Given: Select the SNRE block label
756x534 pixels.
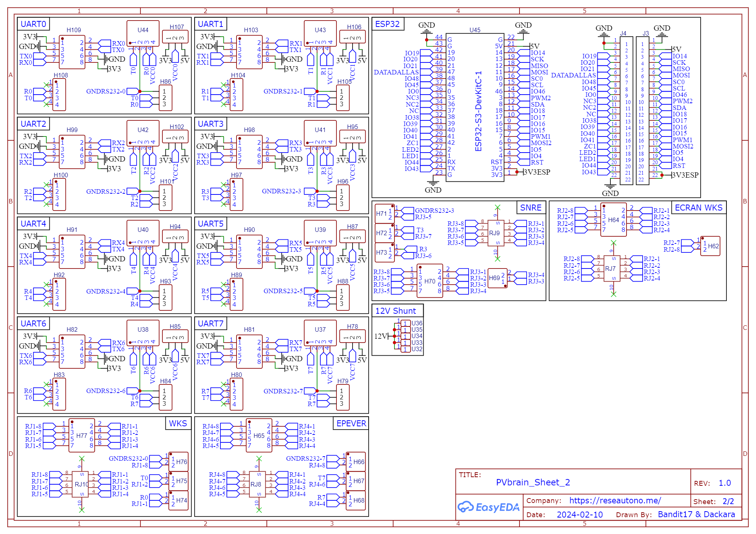Looking at the screenshot, I should point(531,208).
